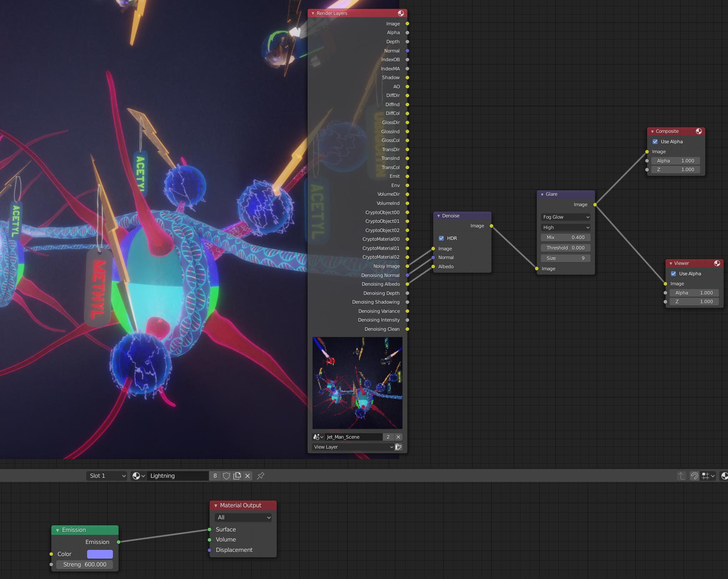Open the Emission Color swatch
Screen dimensions: 728x579
(100, 554)
